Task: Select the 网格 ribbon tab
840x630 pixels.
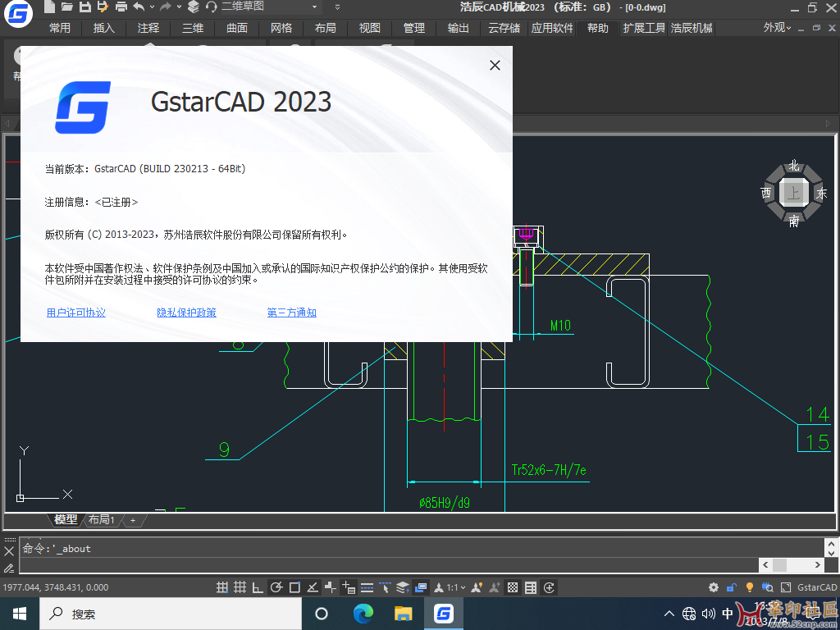Action: [x=281, y=28]
